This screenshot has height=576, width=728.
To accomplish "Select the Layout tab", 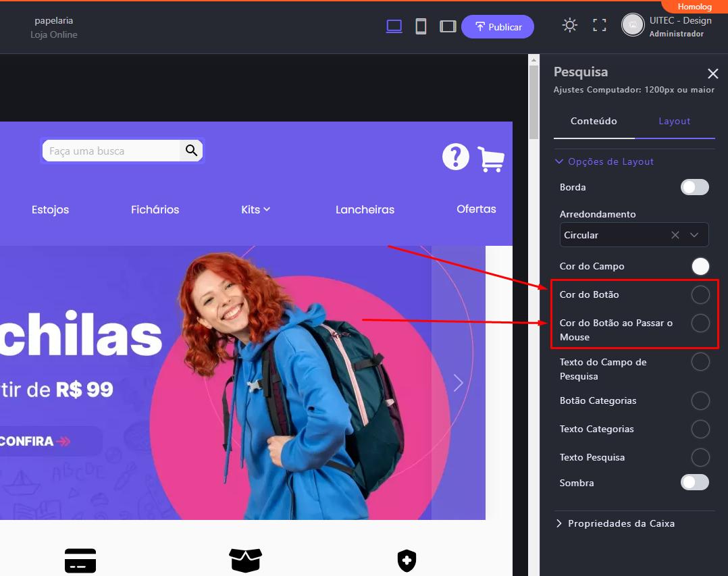I will [674, 121].
